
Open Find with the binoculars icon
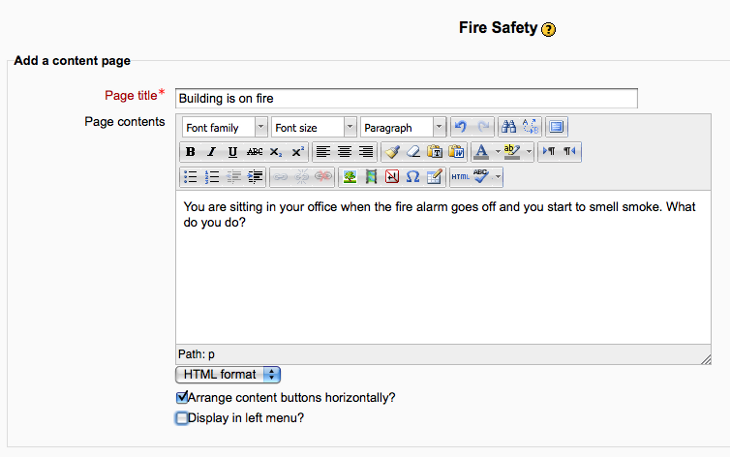pos(508,127)
